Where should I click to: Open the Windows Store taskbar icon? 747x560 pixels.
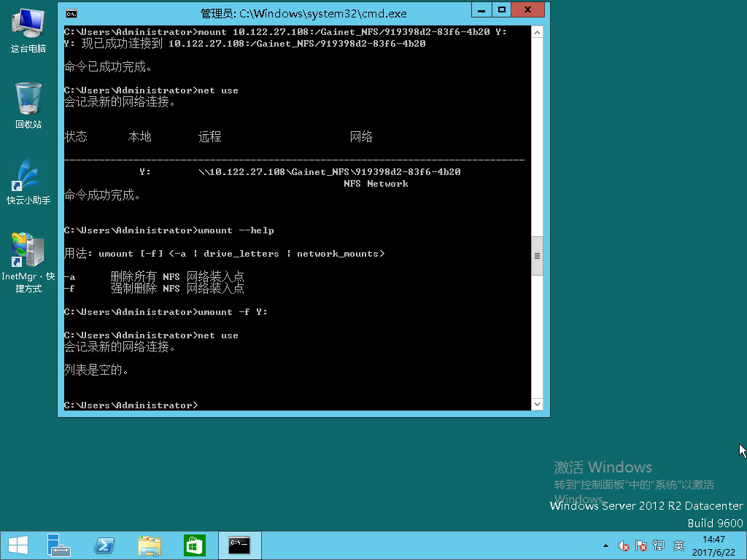point(194,545)
